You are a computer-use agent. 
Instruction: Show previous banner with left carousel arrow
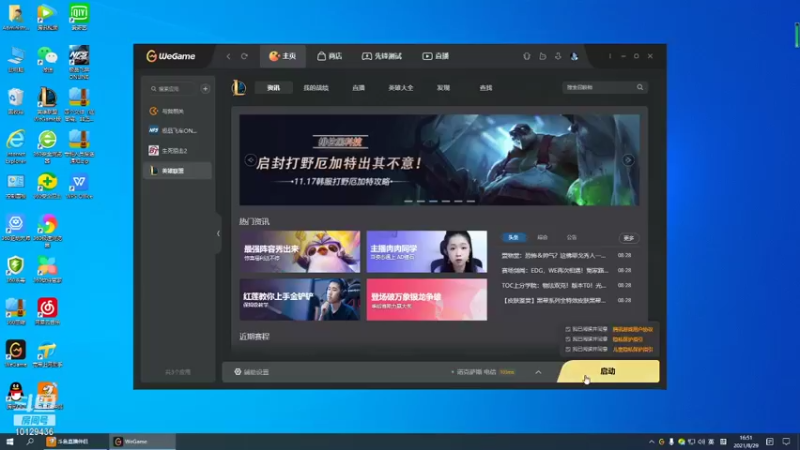(250, 160)
